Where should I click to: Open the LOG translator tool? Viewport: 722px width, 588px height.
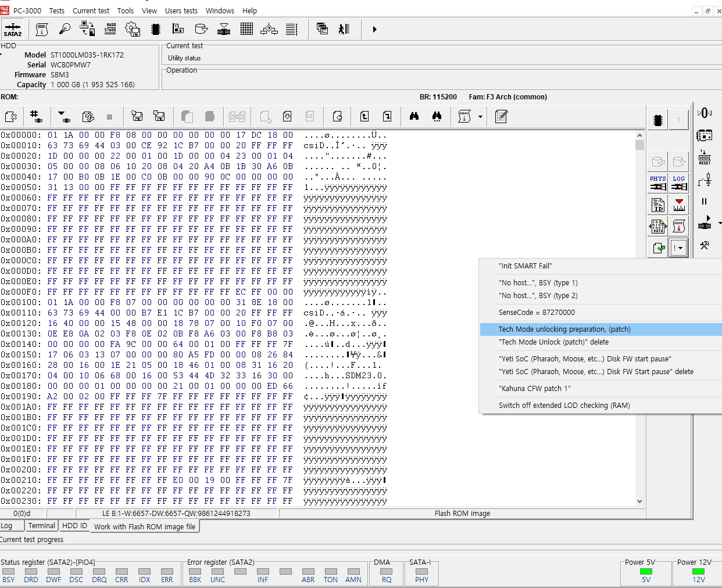point(679,183)
